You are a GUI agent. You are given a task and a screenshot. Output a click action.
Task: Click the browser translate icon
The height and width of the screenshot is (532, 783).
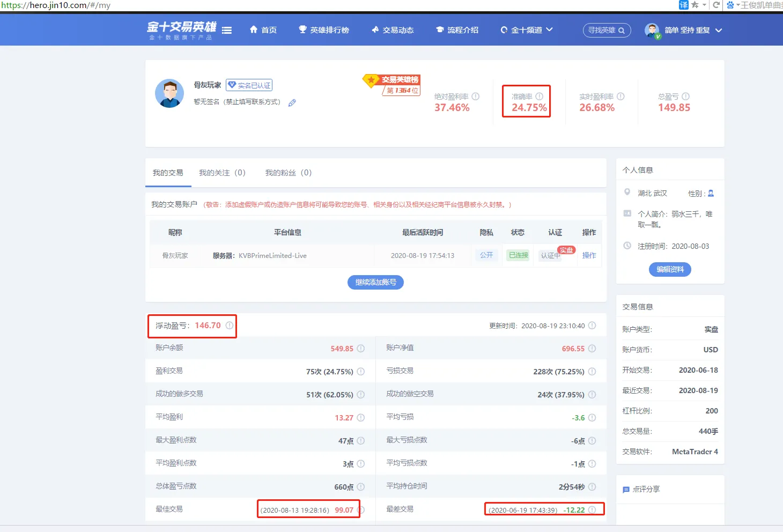pos(683,5)
